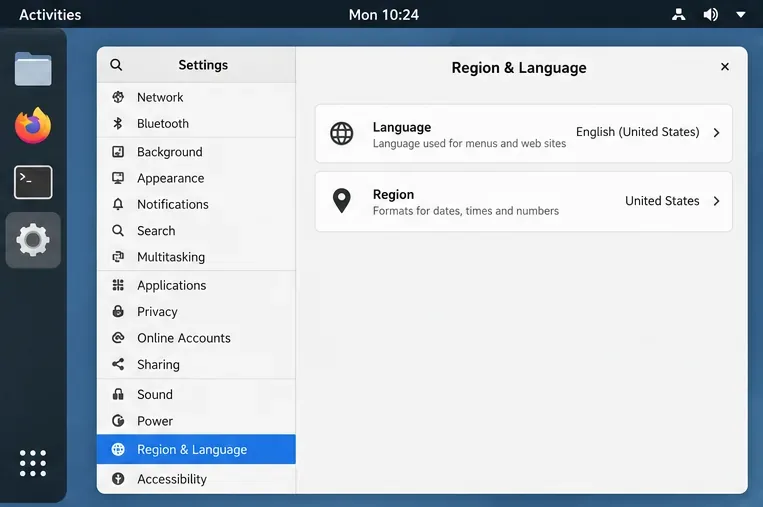Viewport: 763px width, 507px height.
Task: Click the Notifications bell icon
Action: point(118,204)
